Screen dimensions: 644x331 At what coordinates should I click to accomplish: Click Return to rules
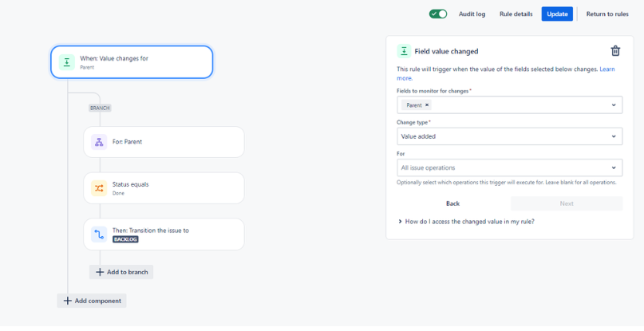tap(607, 14)
